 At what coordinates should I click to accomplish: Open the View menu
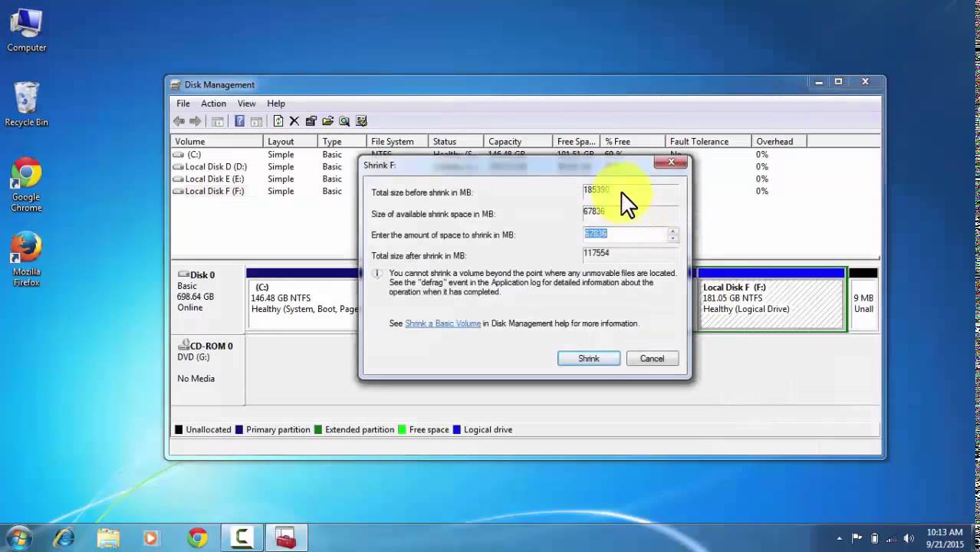[x=246, y=103]
